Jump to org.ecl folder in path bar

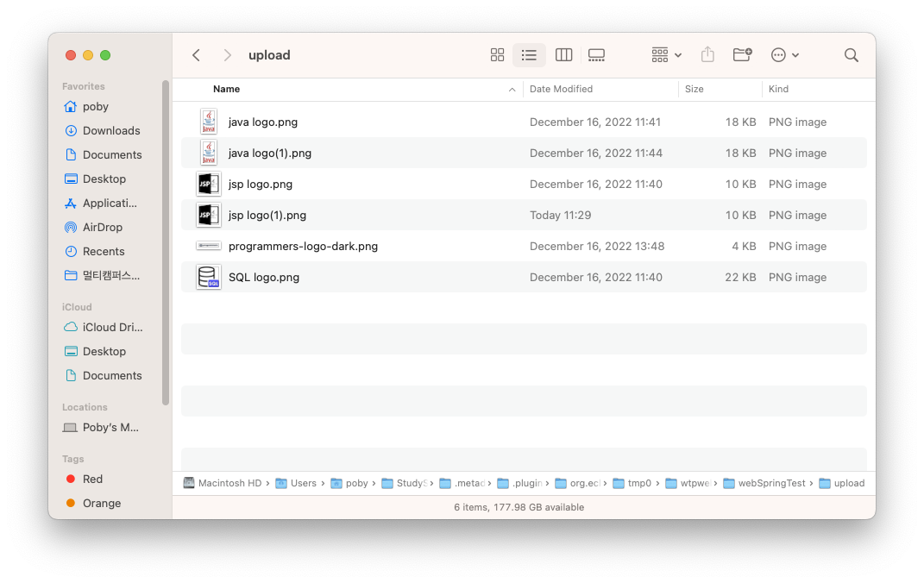[x=577, y=484]
